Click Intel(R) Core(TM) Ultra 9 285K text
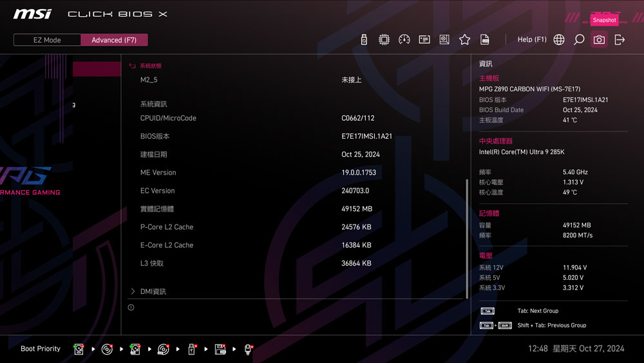 coord(522,152)
